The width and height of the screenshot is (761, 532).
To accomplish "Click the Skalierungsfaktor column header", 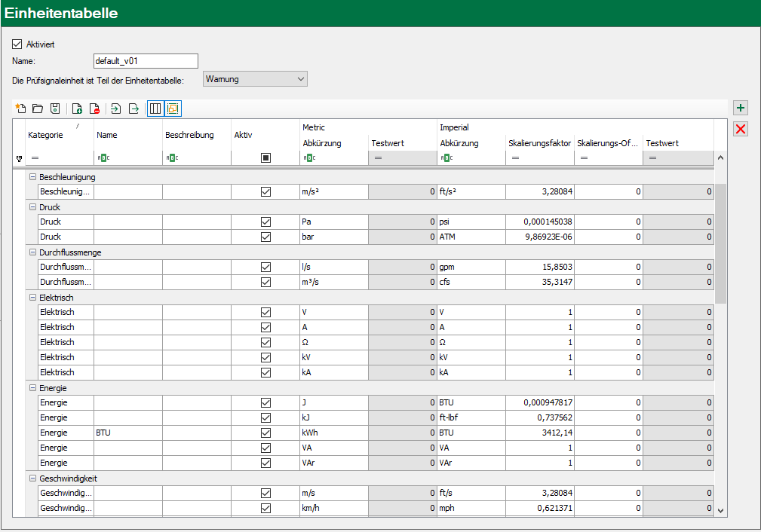I will [539, 143].
